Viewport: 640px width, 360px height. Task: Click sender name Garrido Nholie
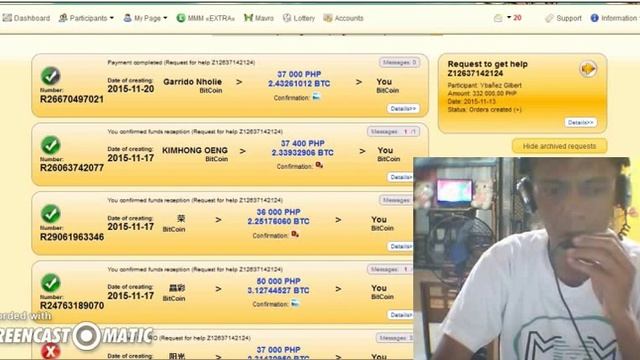pos(192,82)
